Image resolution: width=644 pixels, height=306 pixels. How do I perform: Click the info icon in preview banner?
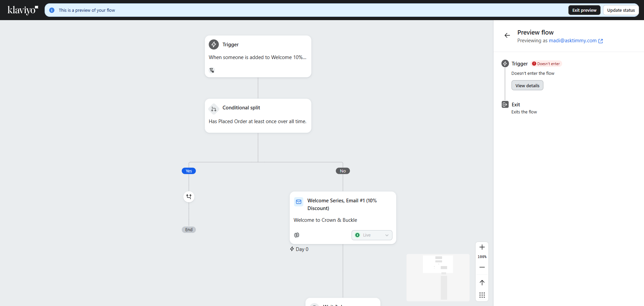coord(52,10)
